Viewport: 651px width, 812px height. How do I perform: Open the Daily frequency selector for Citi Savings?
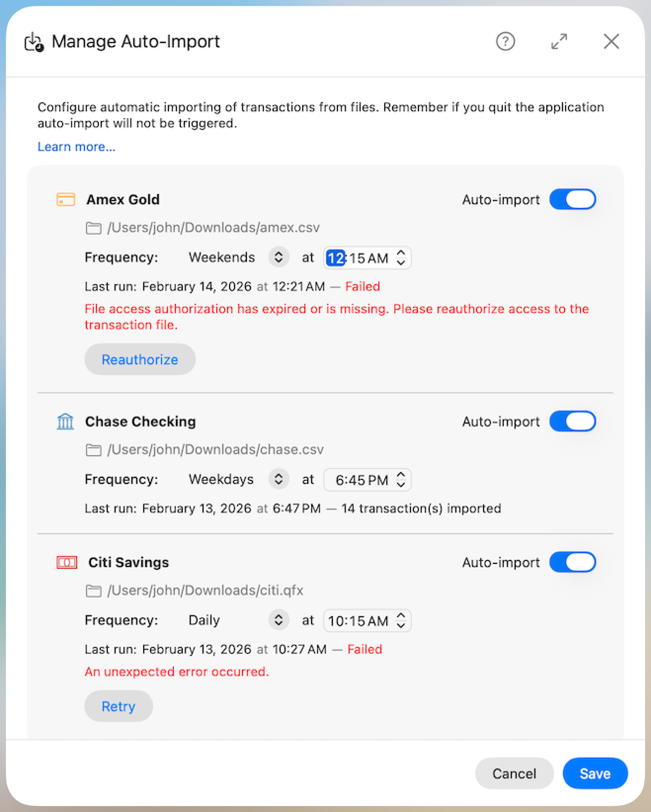(x=278, y=620)
